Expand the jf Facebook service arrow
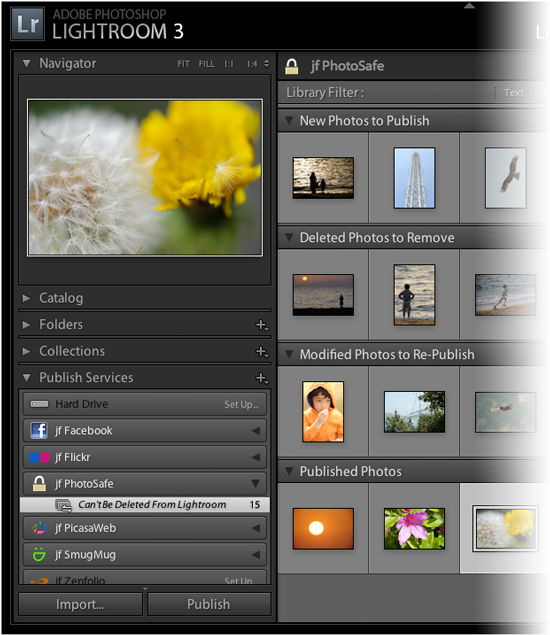The height and width of the screenshot is (635, 550). (x=256, y=430)
